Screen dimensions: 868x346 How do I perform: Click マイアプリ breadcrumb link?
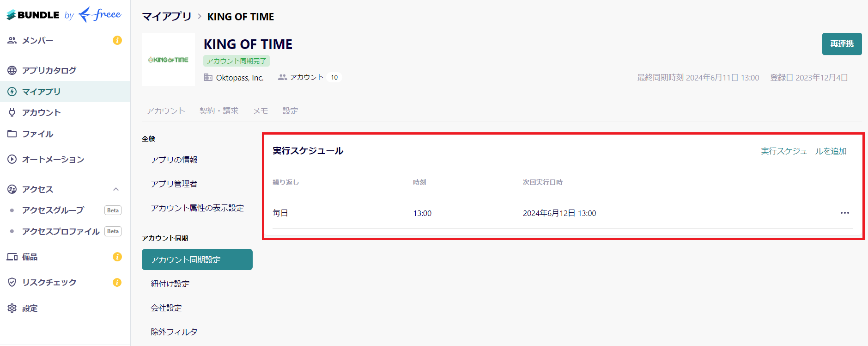(x=167, y=17)
